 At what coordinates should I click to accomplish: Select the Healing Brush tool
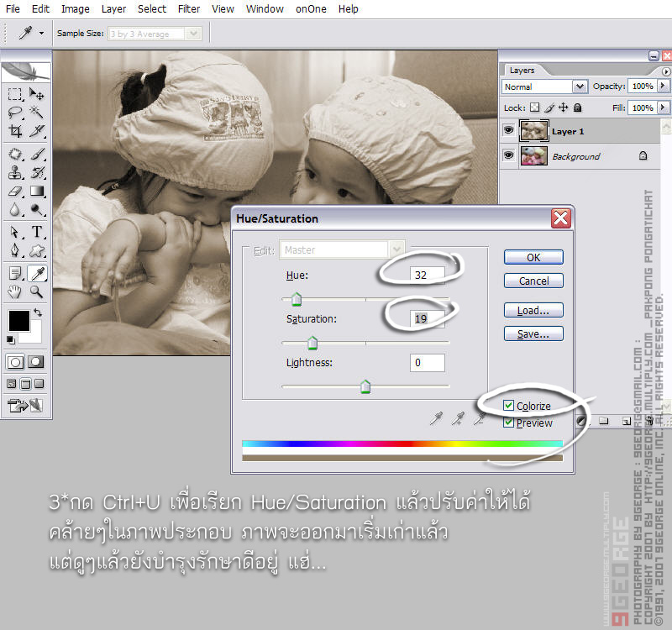[15, 154]
